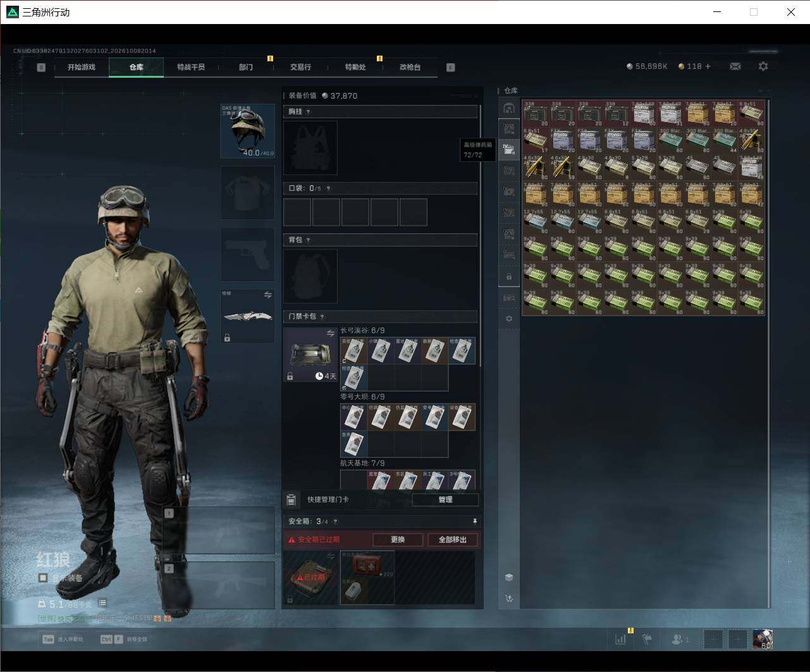810x672 pixels.
Task: Toggle the 显示装备 checkbox
Action: (43, 578)
